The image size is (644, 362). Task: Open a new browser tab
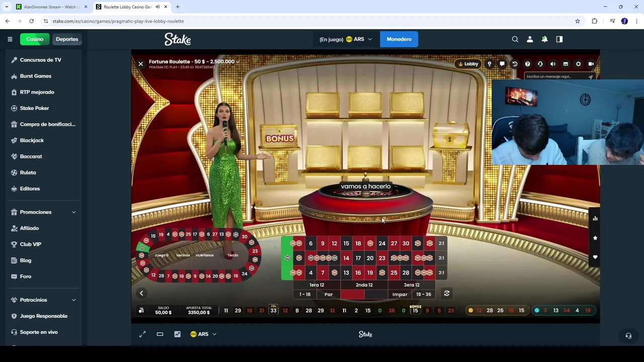coord(178,7)
